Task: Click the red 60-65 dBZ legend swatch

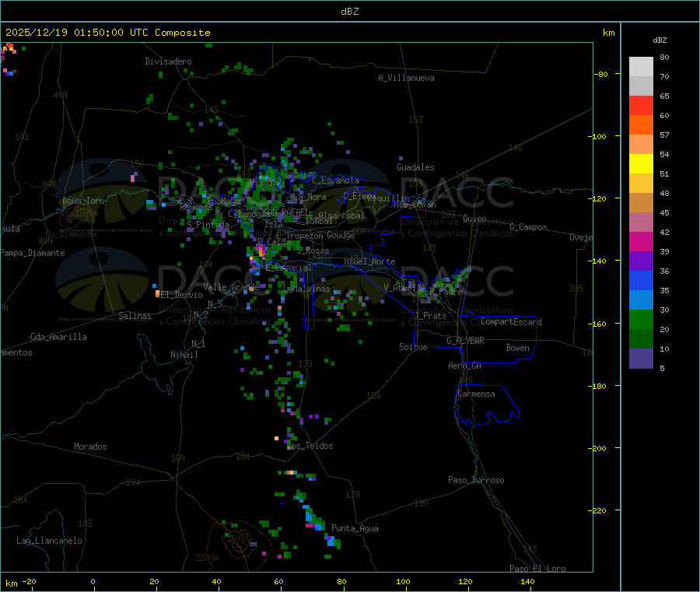Action: tap(641, 105)
